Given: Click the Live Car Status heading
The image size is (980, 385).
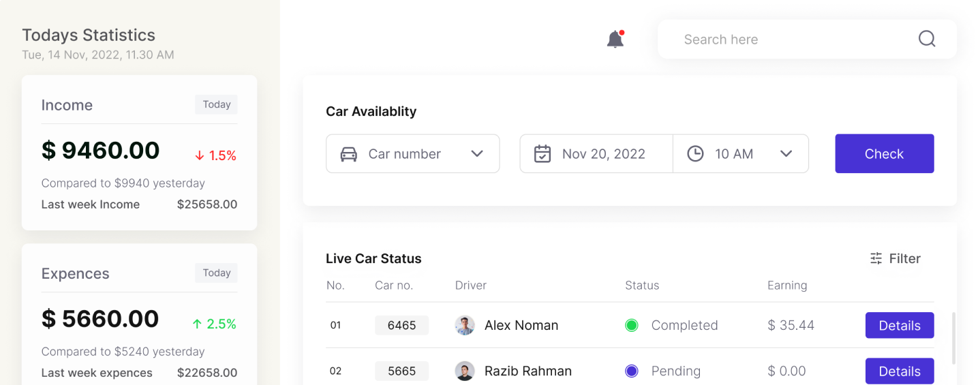Looking at the screenshot, I should (373, 258).
